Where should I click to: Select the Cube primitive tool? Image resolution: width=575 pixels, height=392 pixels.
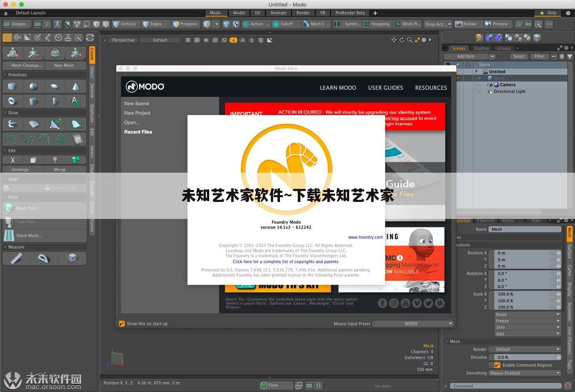(12, 86)
